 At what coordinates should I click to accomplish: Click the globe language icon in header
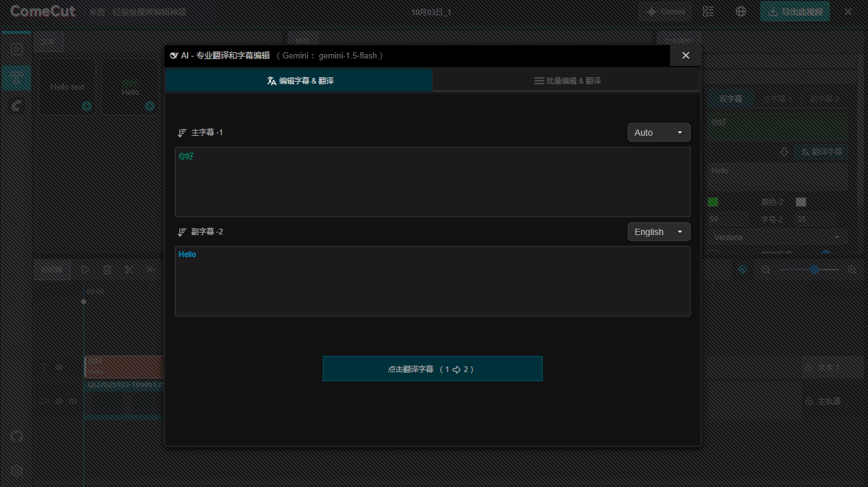[741, 11]
